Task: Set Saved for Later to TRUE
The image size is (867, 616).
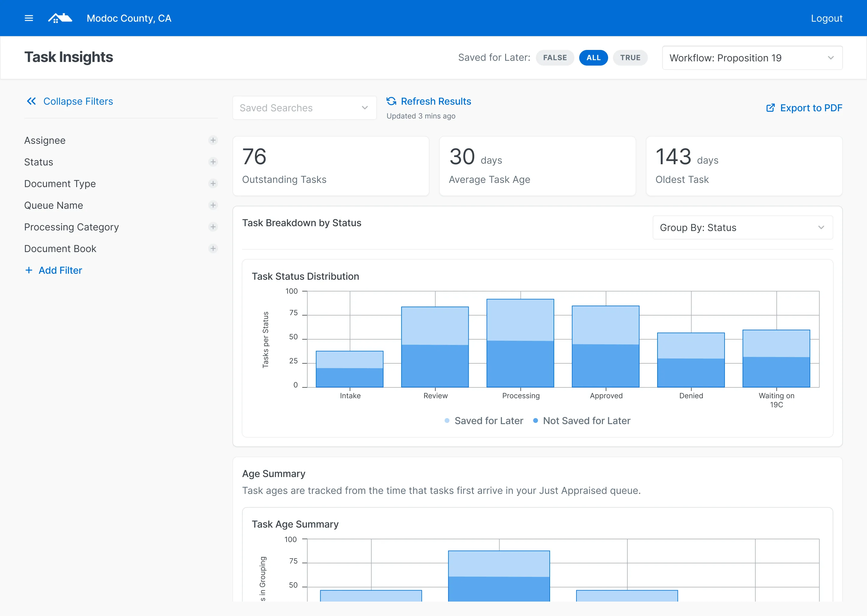Action: (x=630, y=58)
